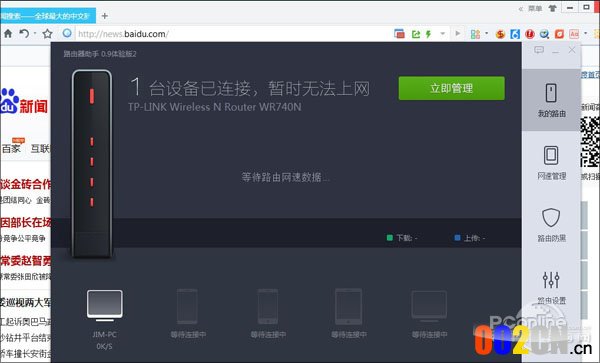Open 路由防黑 shield section
Screen dimensions: 600x363
pyautogui.click(x=551, y=225)
